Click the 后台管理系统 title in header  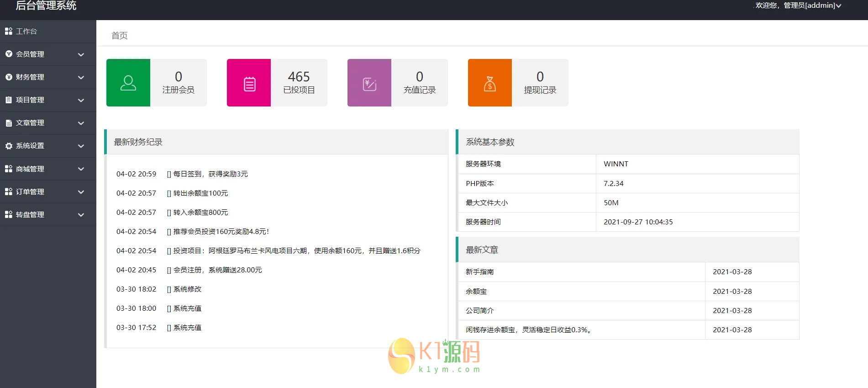tap(46, 5)
